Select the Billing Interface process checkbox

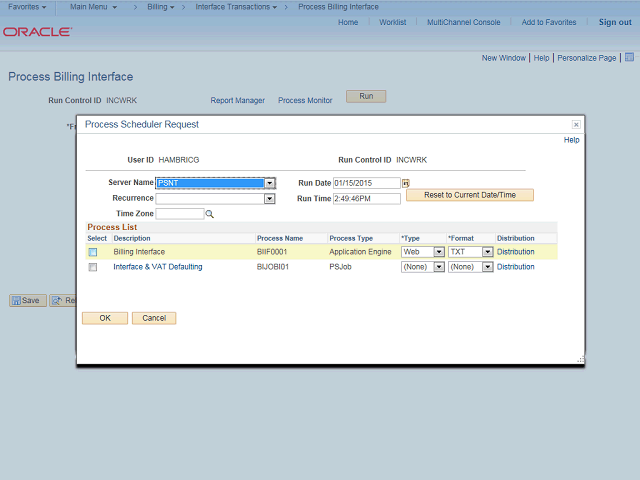coord(93,252)
